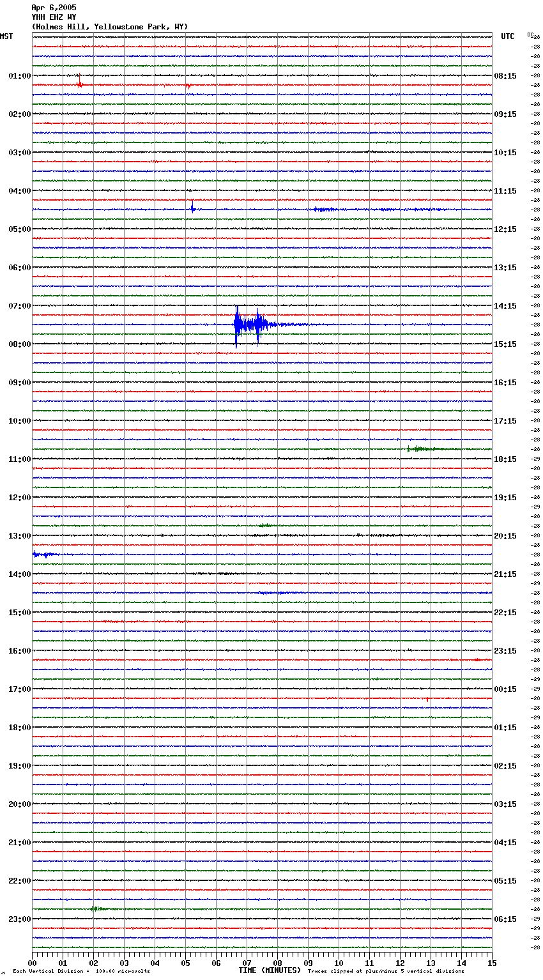Click the bottom axis minute tick '12'

[x=400, y=963]
